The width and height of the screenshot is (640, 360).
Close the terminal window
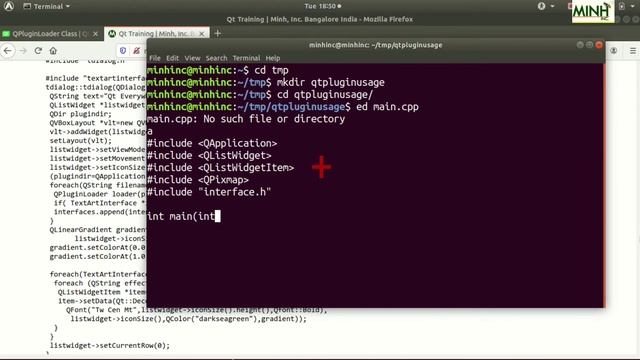point(599,45)
